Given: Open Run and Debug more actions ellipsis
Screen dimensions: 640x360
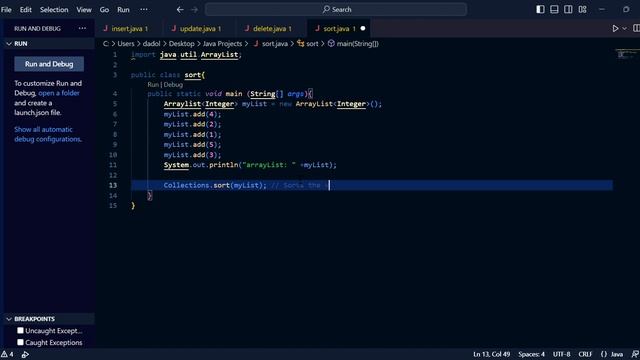Looking at the screenshot, I should tap(82, 28).
